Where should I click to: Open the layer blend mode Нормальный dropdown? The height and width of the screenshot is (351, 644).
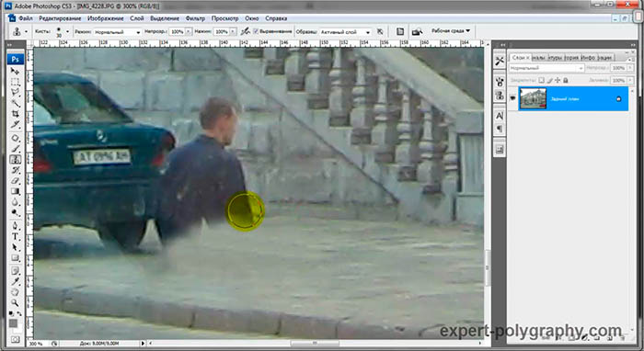(546, 68)
